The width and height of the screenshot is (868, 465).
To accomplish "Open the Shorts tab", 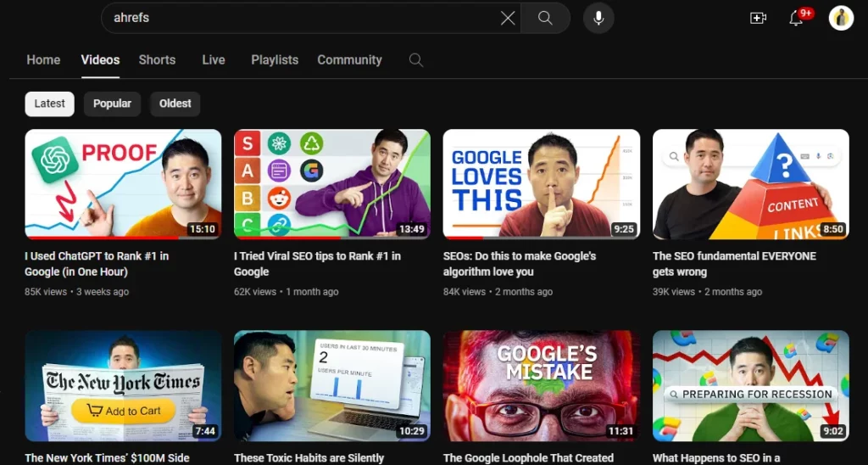I will click(157, 60).
